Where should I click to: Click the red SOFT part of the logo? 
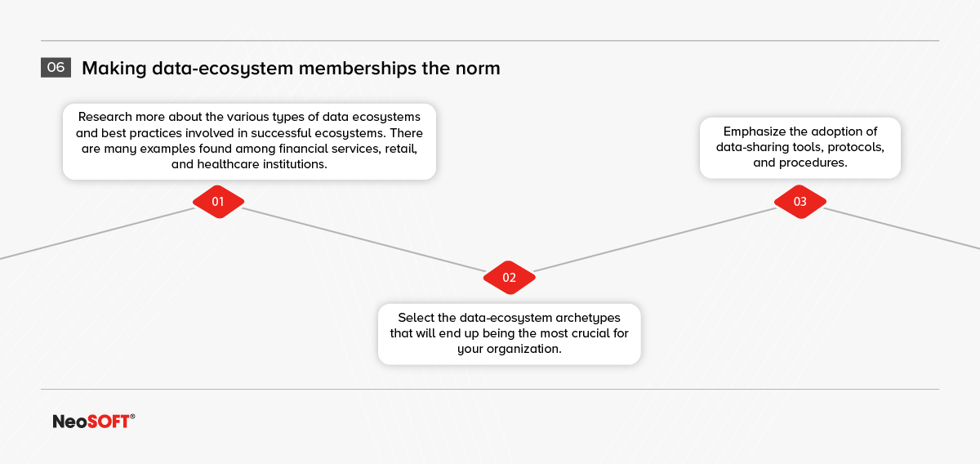pyautogui.click(x=108, y=422)
